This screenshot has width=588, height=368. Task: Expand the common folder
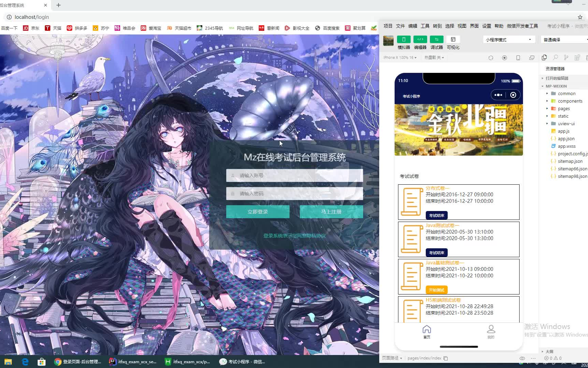point(566,93)
